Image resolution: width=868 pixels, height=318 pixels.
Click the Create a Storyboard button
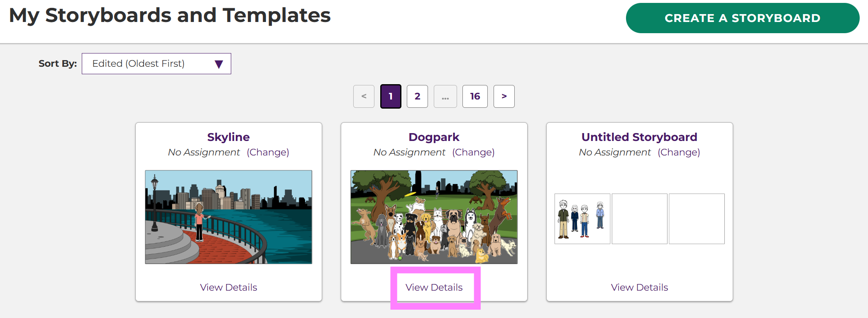742,18
